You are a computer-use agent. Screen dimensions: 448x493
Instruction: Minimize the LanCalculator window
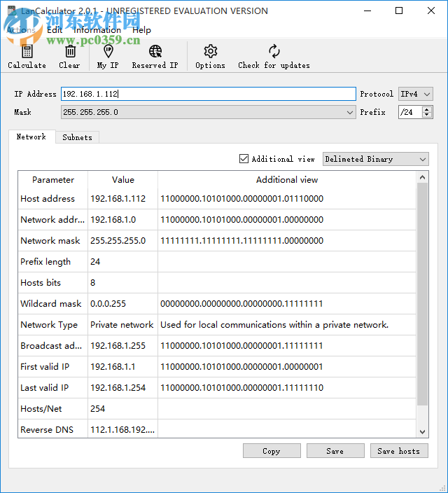point(367,11)
